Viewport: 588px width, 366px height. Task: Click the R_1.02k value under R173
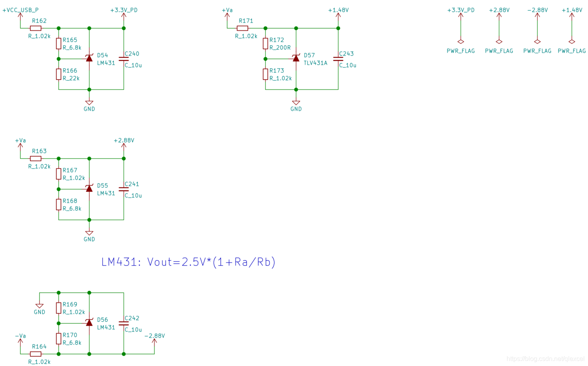click(281, 78)
